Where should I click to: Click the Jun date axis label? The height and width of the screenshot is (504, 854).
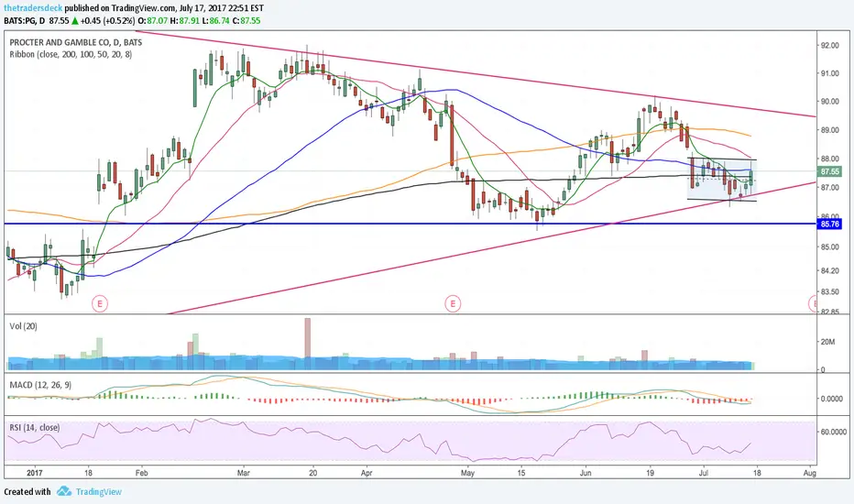pyautogui.click(x=586, y=473)
